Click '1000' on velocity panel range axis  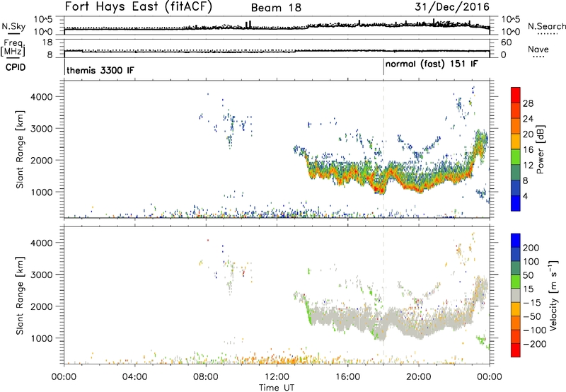click(x=41, y=338)
